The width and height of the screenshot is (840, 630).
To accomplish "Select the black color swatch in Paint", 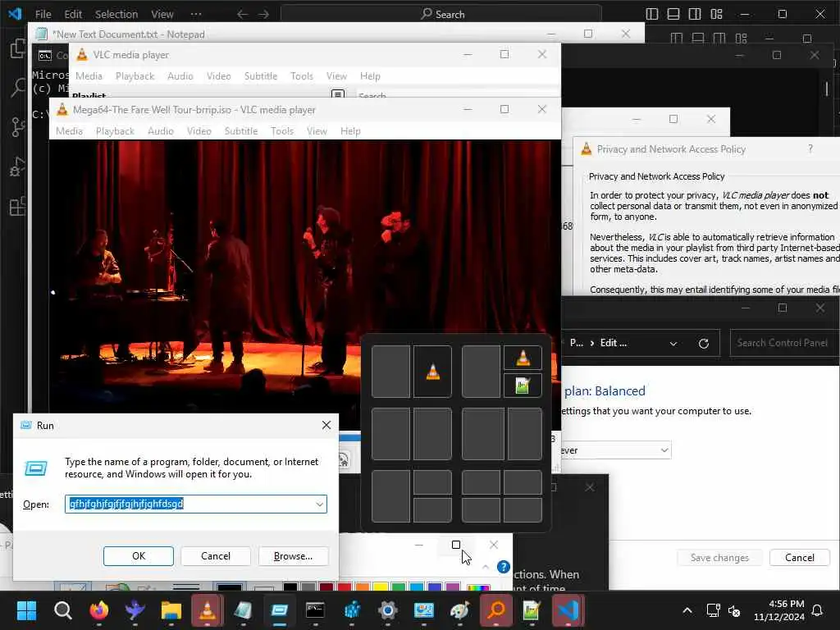I will [290, 587].
